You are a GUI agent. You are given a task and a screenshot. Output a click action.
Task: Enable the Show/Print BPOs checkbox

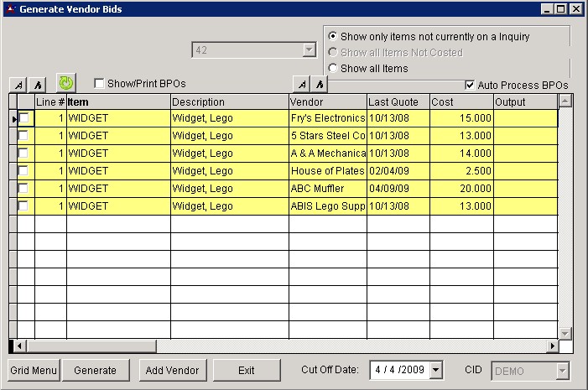100,83
